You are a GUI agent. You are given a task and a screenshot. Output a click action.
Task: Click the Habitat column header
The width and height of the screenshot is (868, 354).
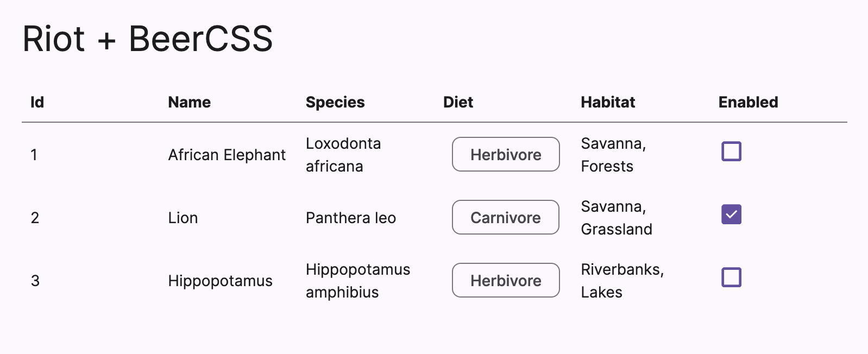point(607,102)
